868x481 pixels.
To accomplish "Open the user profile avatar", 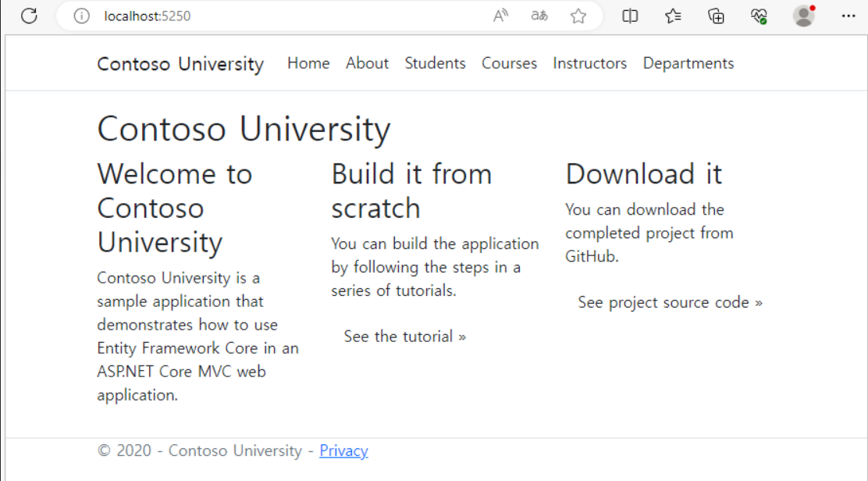I will coord(803,16).
